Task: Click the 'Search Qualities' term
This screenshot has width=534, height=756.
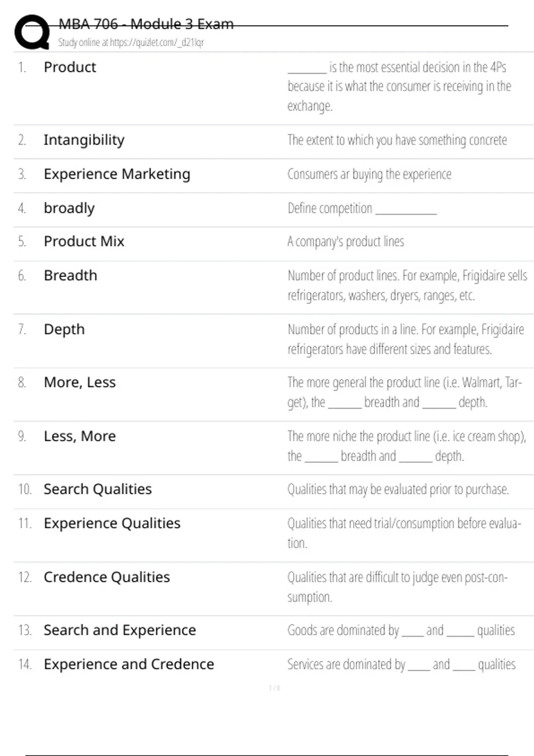Action: (x=97, y=489)
